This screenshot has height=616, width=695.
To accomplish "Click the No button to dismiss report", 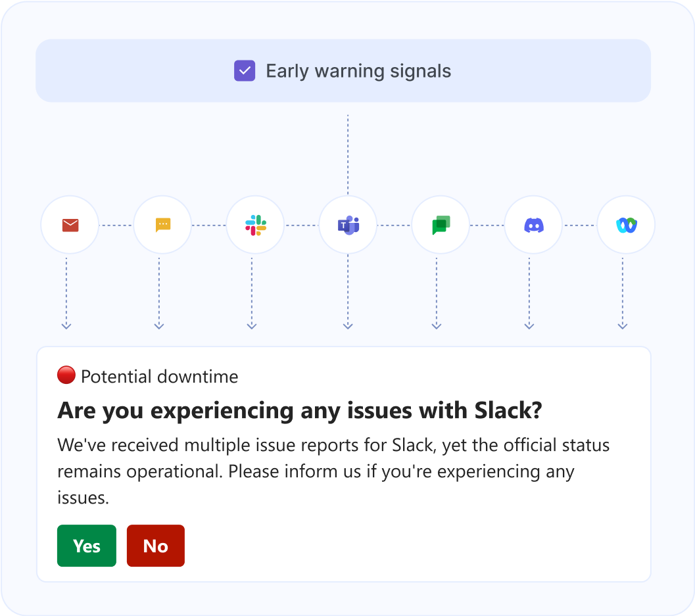I will point(155,546).
